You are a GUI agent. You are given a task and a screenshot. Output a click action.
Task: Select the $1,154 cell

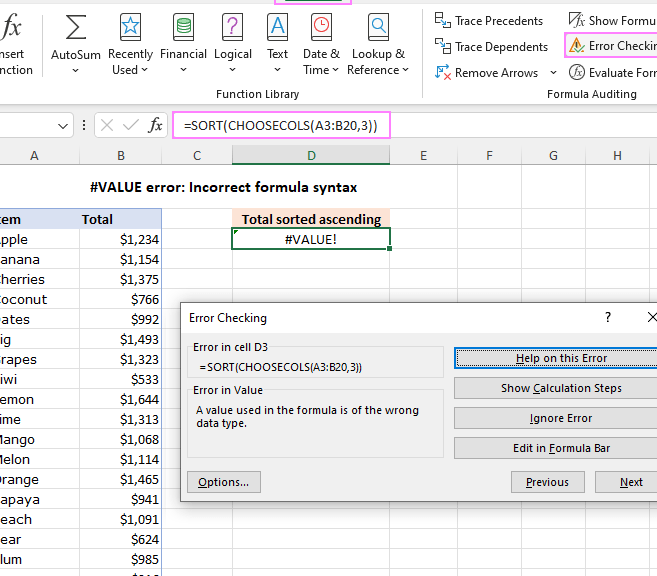coord(121,259)
